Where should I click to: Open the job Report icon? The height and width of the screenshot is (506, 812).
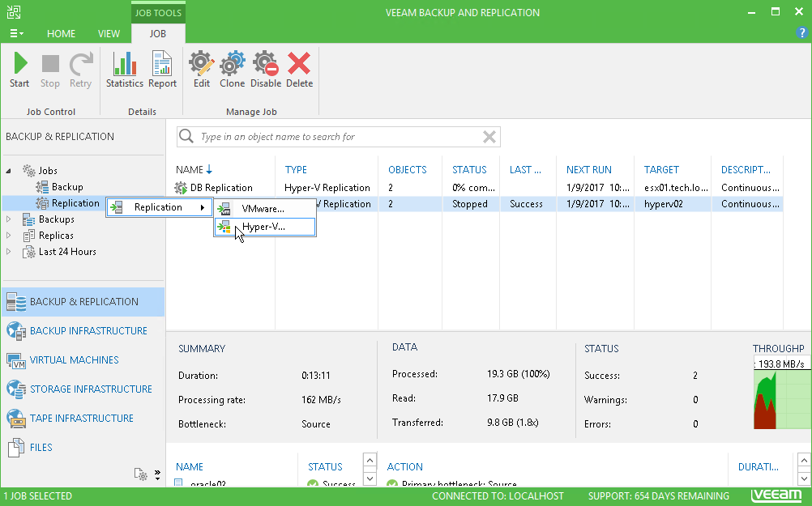[x=162, y=70]
